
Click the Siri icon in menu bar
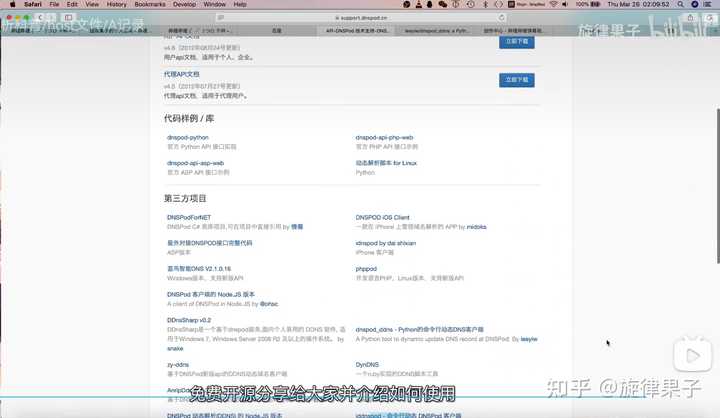695,4
